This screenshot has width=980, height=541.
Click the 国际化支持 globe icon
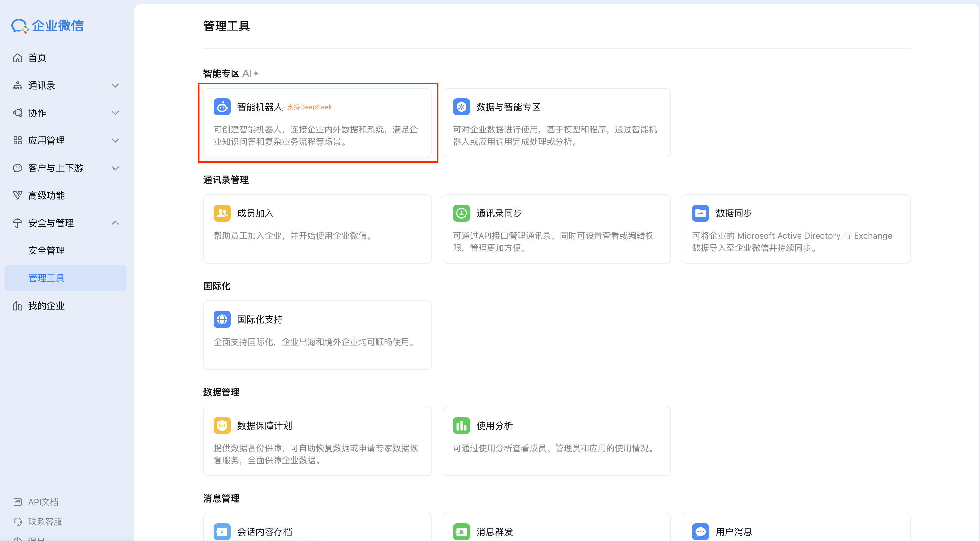pyautogui.click(x=222, y=319)
